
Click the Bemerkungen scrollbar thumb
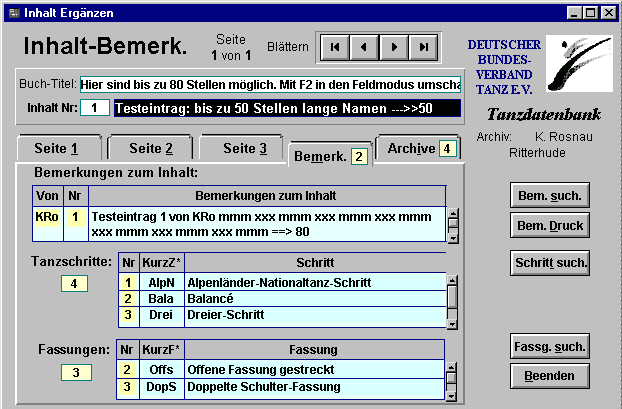(453, 223)
